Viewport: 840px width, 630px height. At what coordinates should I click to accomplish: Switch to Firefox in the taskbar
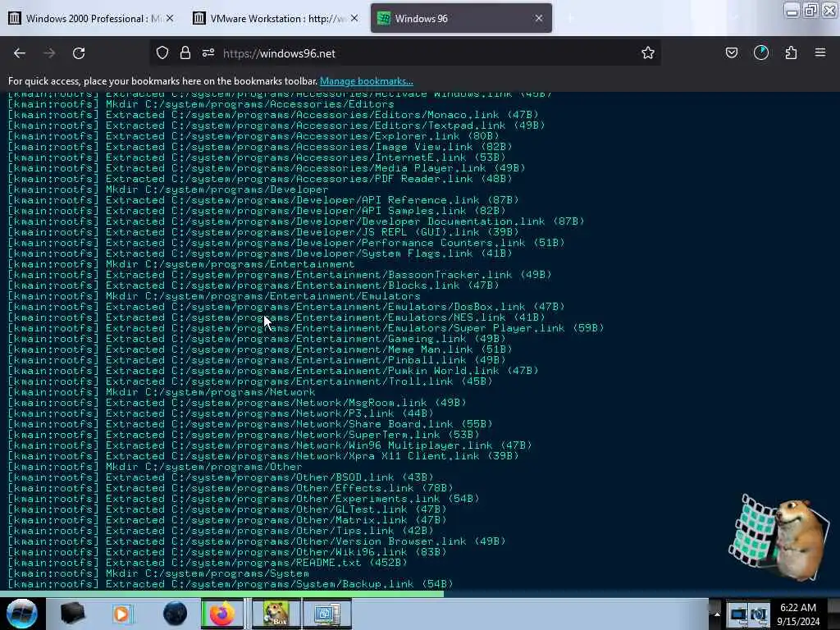221,614
